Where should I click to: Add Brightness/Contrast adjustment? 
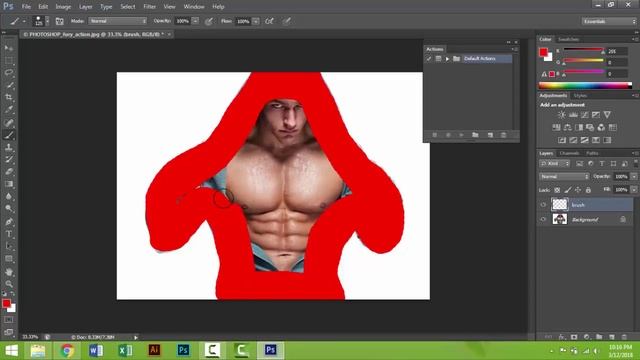coord(562,115)
